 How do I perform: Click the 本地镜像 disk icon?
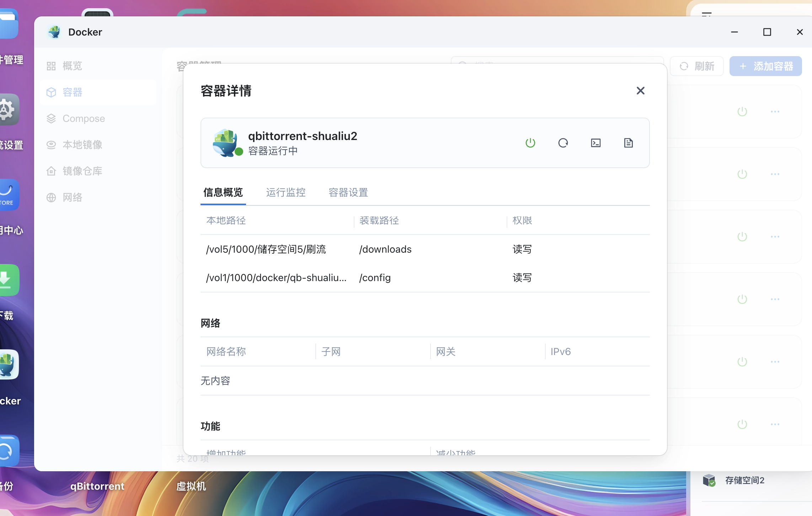point(51,145)
